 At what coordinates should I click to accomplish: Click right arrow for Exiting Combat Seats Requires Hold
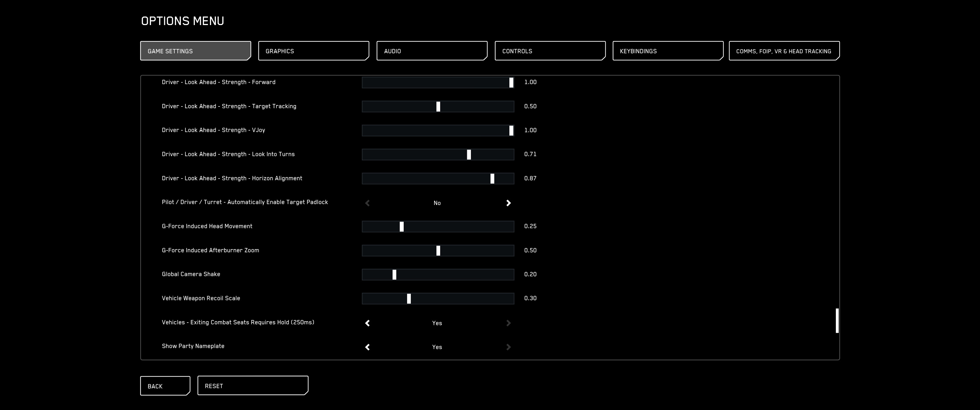[x=508, y=323]
